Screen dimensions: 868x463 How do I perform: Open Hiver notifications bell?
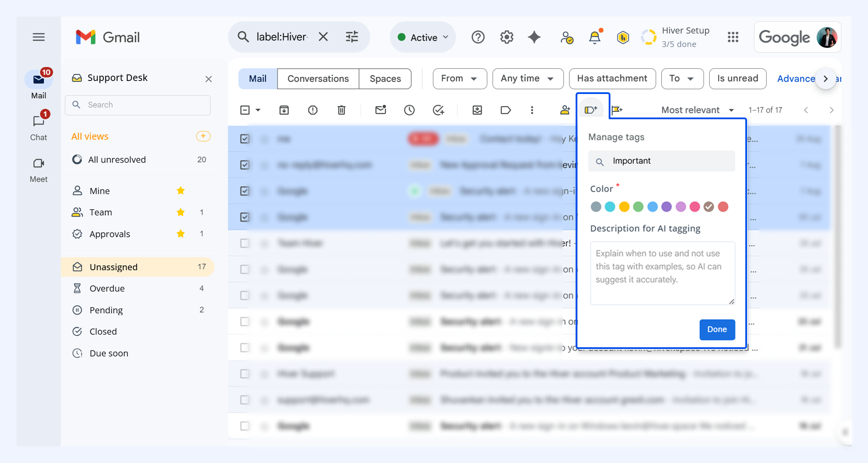(x=595, y=37)
